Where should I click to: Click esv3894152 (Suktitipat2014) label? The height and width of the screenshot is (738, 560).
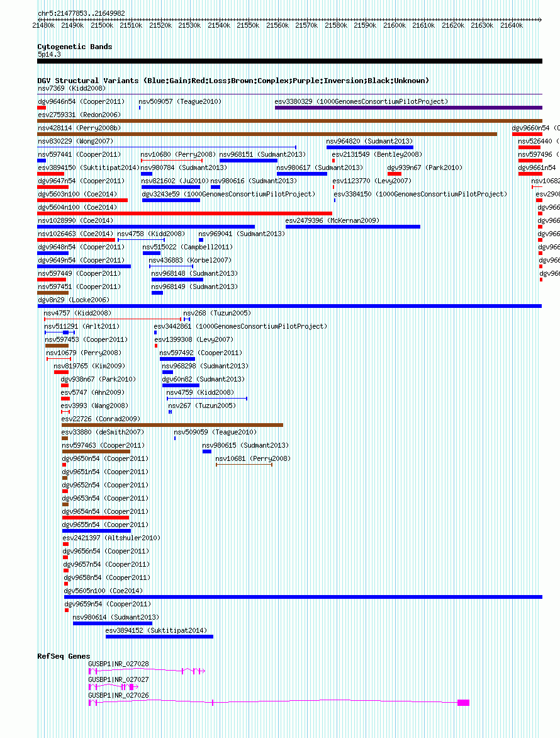coord(156,630)
